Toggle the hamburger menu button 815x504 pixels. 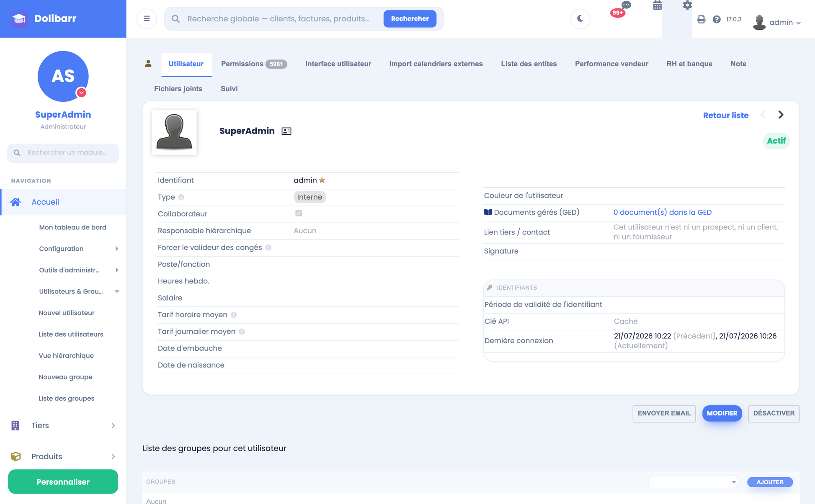point(147,18)
